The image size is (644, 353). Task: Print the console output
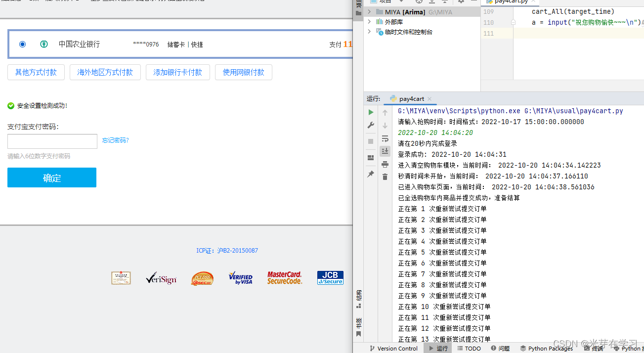pos(385,164)
